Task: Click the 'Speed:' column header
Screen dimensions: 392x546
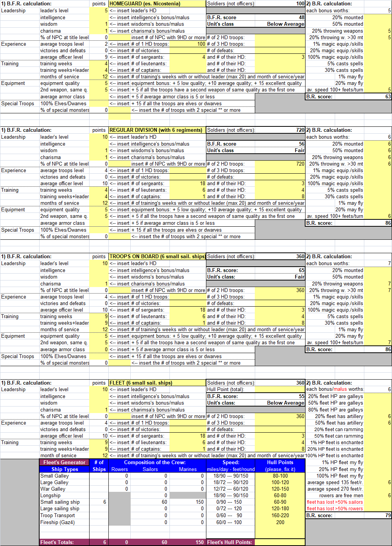Action: (231, 463)
